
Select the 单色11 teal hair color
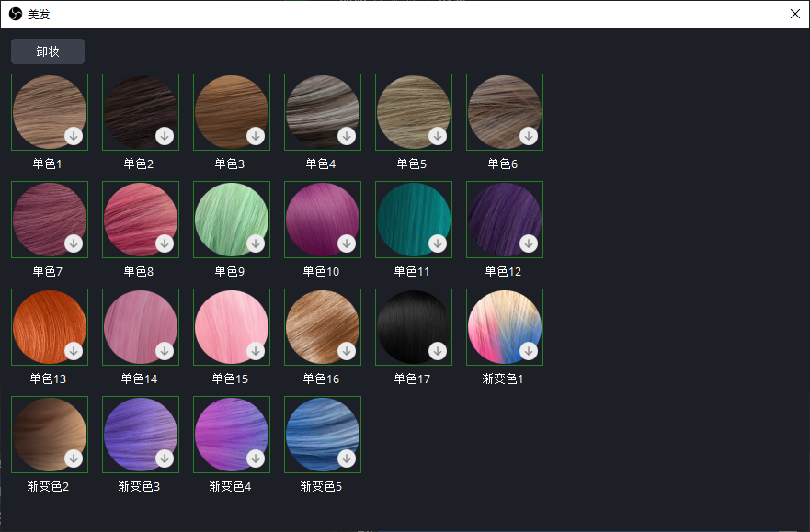coord(413,219)
